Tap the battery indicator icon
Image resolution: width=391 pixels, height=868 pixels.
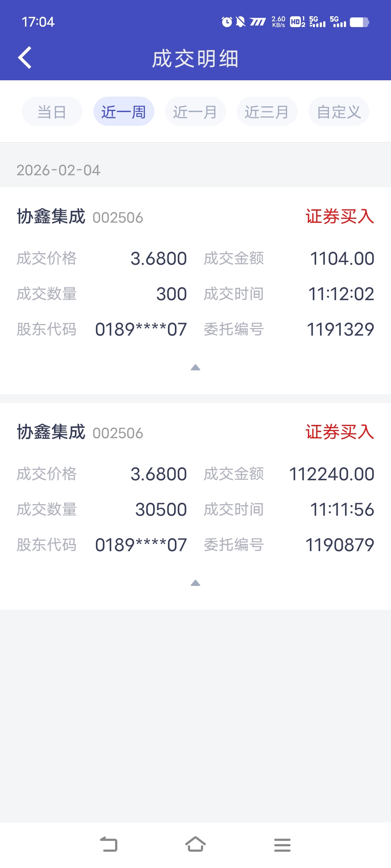point(359,22)
